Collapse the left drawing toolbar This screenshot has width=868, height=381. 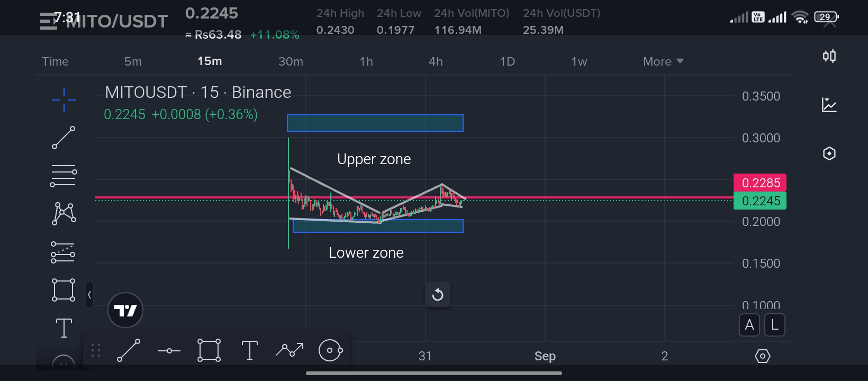tap(89, 295)
